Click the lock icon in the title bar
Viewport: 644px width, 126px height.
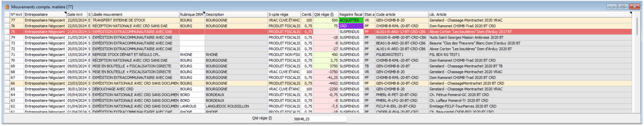click(7, 7)
